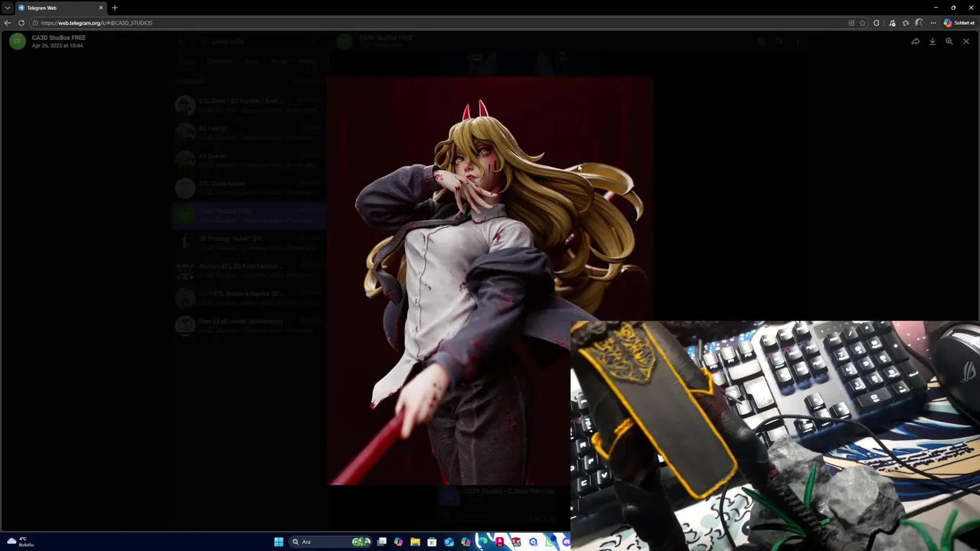Click the taskbar Ara search box
This screenshot has width=980, height=551.
pyautogui.click(x=329, y=542)
